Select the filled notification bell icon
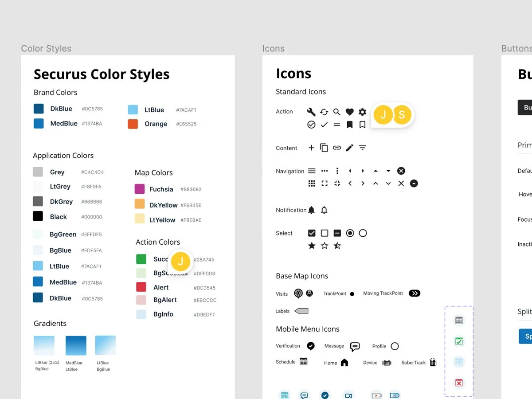Image resolution: width=532 pixels, height=399 pixels. [x=312, y=210]
